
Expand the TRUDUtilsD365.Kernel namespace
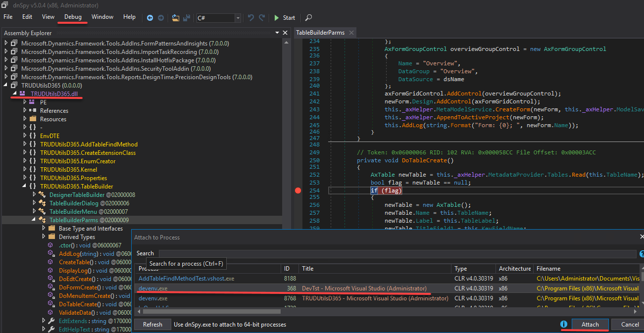[25, 170]
